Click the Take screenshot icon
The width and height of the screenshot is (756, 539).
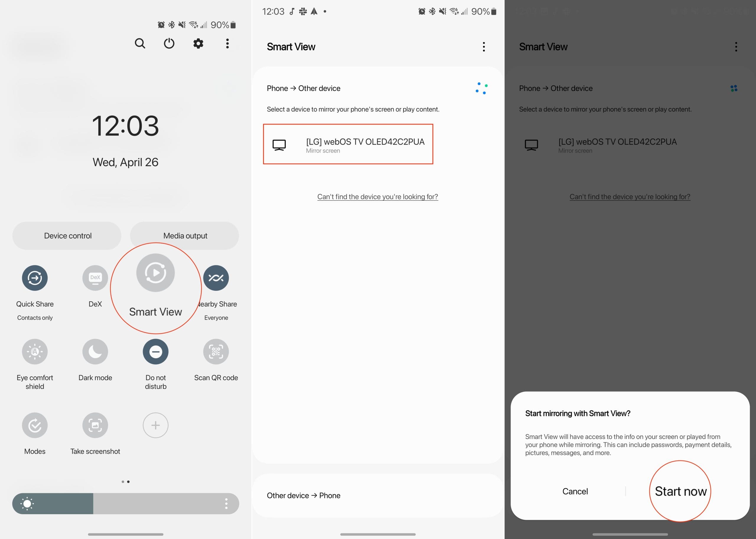pyautogui.click(x=95, y=425)
